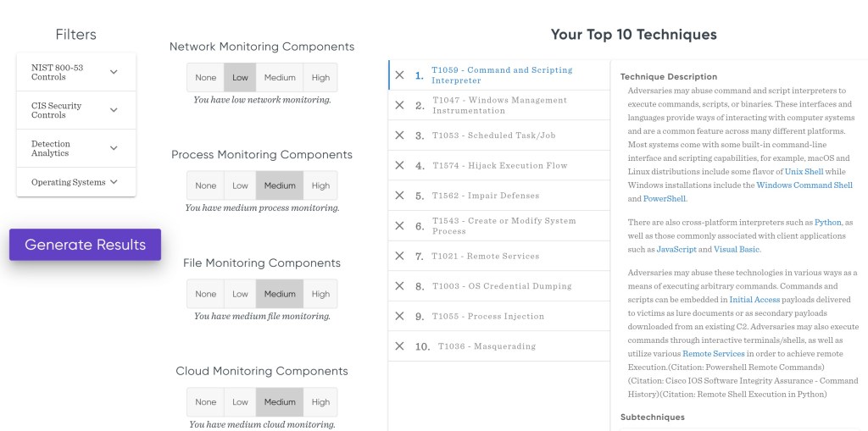
Task: Remove Scheduled Task/Job using its X icon
Action: (400, 135)
